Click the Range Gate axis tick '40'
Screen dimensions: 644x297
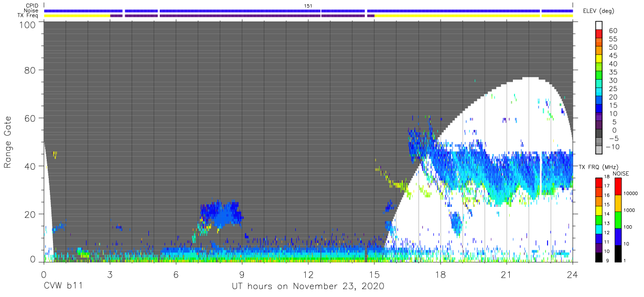point(31,166)
